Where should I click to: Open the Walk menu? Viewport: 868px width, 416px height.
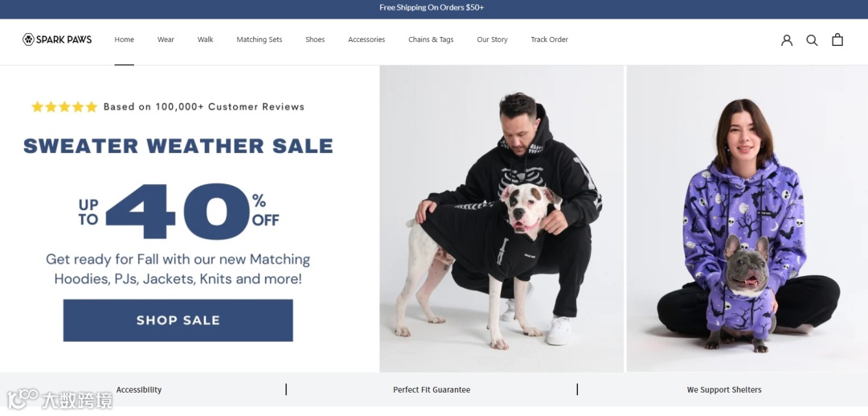click(x=206, y=39)
